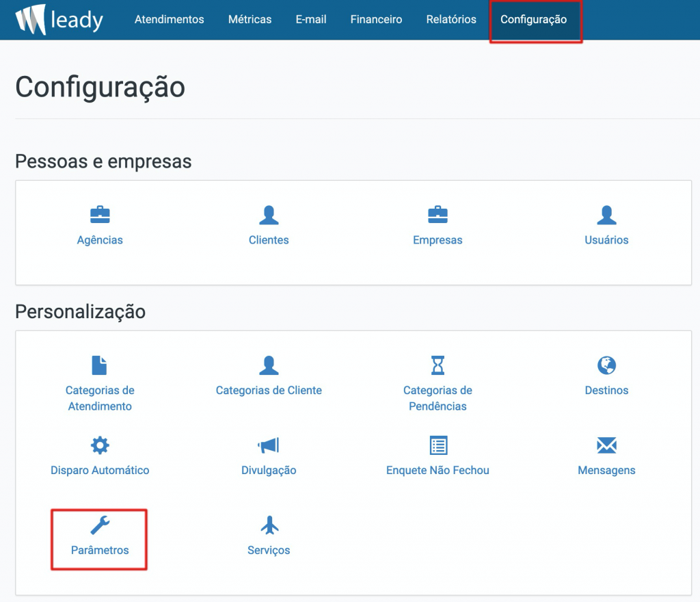This screenshot has width=700, height=602.
Task: Open the Relatórios menu
Action: coord(451,20)
